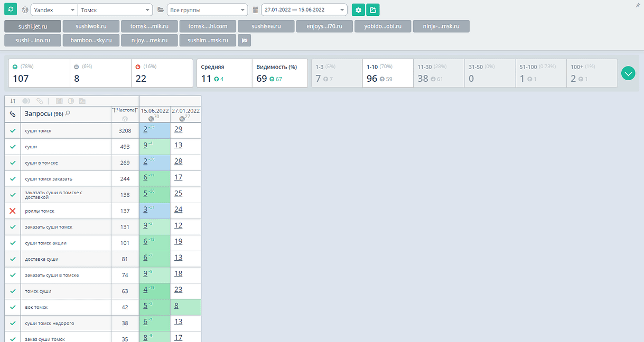
Task: Toggle the red cross for роллы томск
Action: pos(13,211)
